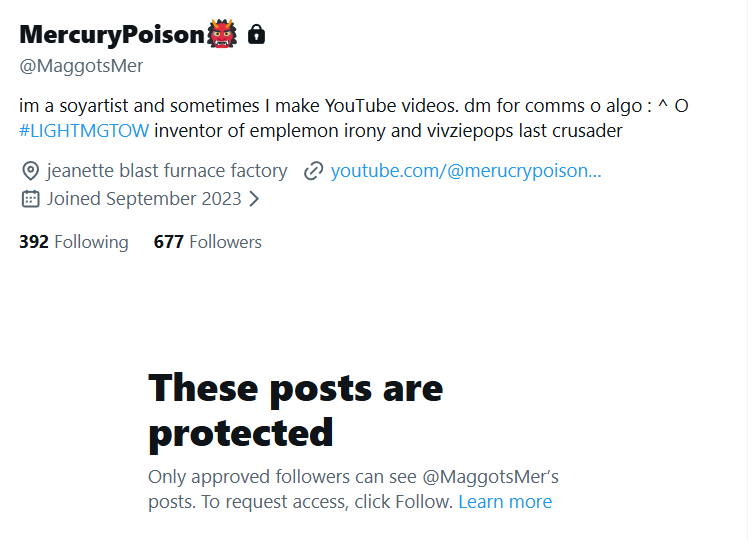
Task: Click the chain link icon before the YouTube URL
Action: pyautogui.click(x=314, y=171)
